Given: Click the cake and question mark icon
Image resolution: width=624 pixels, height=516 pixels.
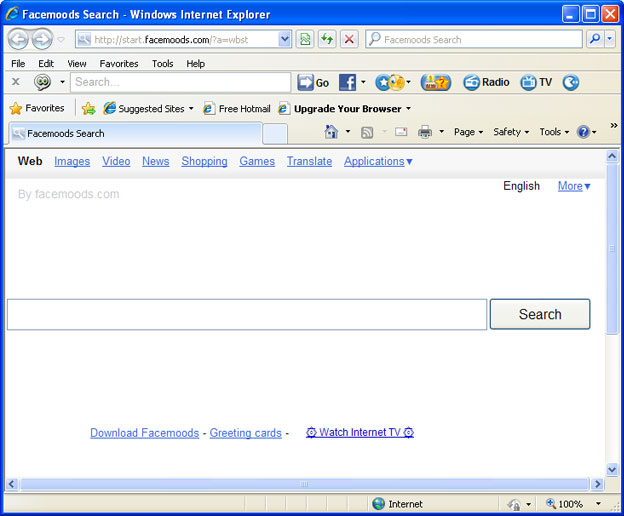Looking at the screenshot, I should click(x=436, y=82).
